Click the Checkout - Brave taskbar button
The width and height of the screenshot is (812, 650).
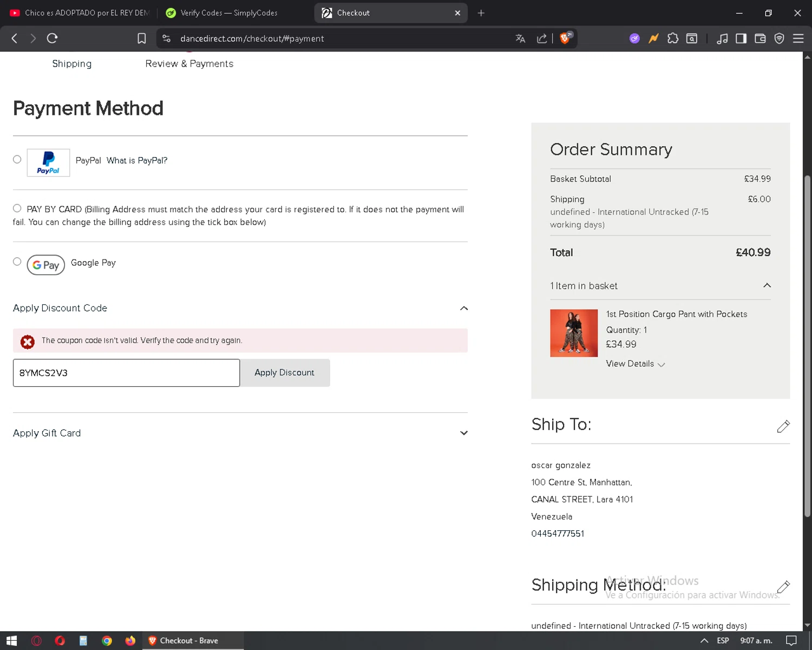coord(193,641)
